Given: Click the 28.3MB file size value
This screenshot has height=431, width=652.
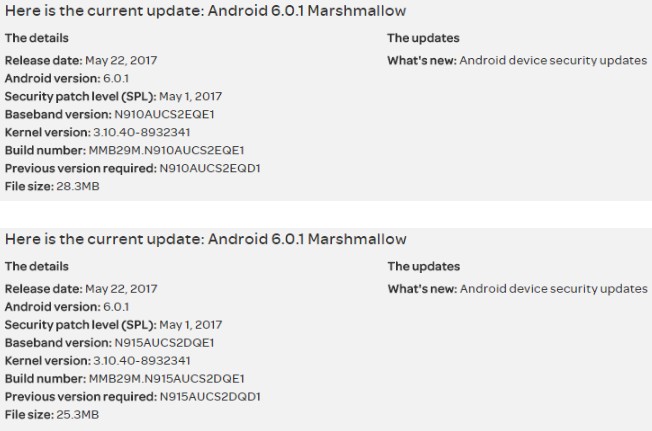Looking at the screenshot, I should 78,186.
